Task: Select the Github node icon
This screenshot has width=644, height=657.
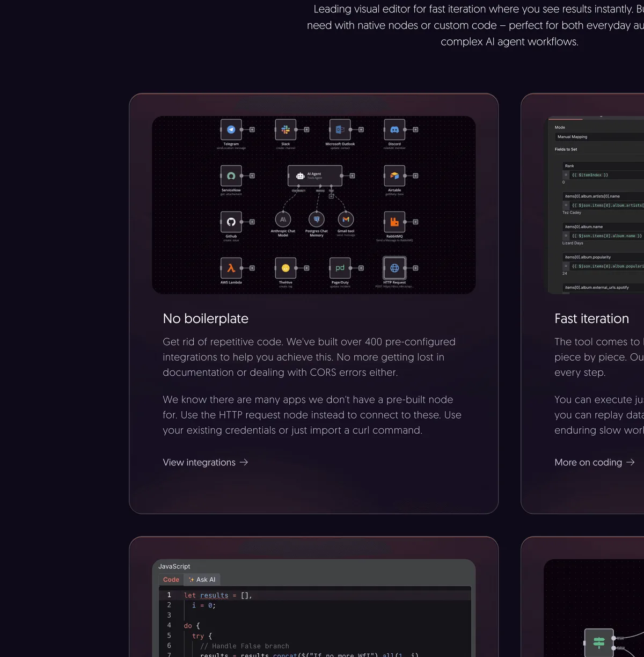Action: click(x=231, y=222)
